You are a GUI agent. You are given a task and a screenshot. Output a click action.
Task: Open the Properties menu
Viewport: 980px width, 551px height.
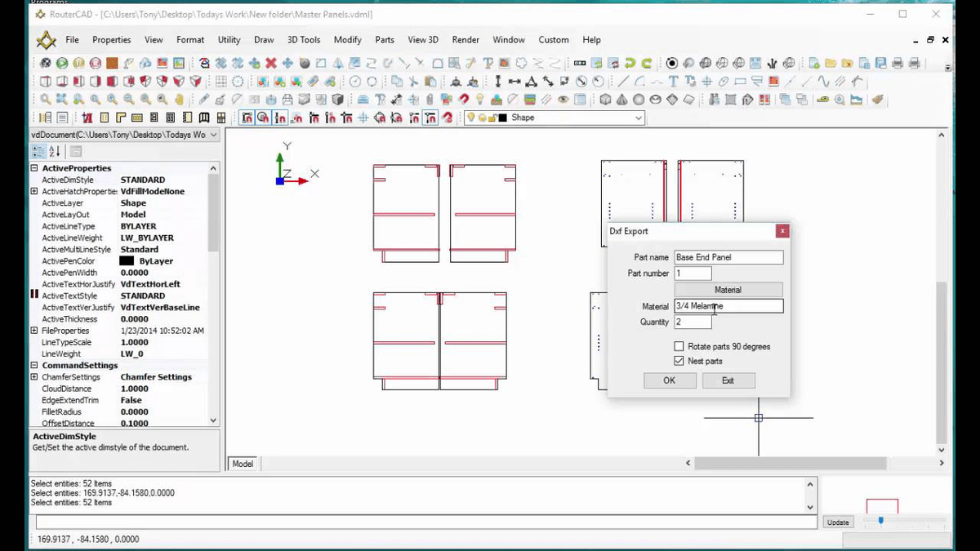click(x=111, y=39)
